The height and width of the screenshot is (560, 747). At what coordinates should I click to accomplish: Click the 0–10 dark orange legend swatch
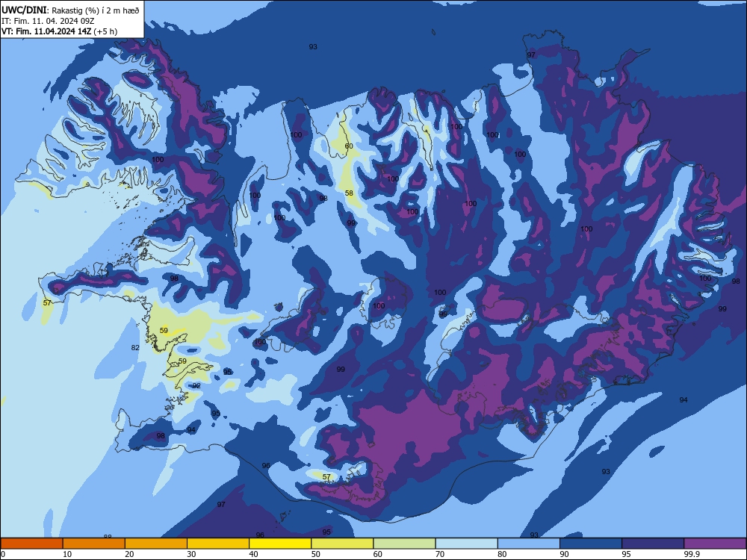31,544
